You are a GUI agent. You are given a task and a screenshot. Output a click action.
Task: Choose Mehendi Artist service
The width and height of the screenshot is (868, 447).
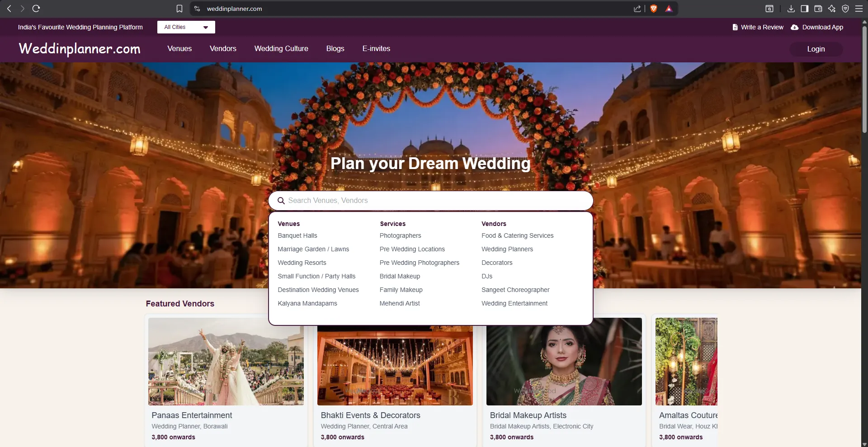point(400,303)
